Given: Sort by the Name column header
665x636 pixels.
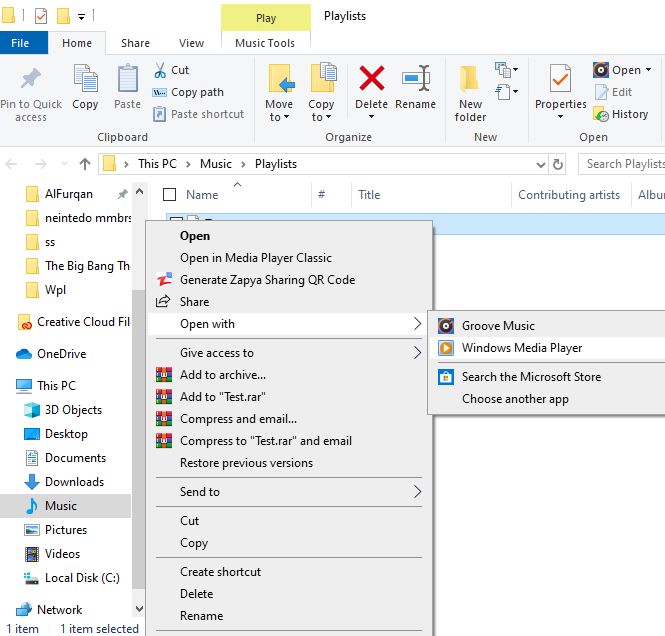Looking at the screenshot, I should (202, 195).
